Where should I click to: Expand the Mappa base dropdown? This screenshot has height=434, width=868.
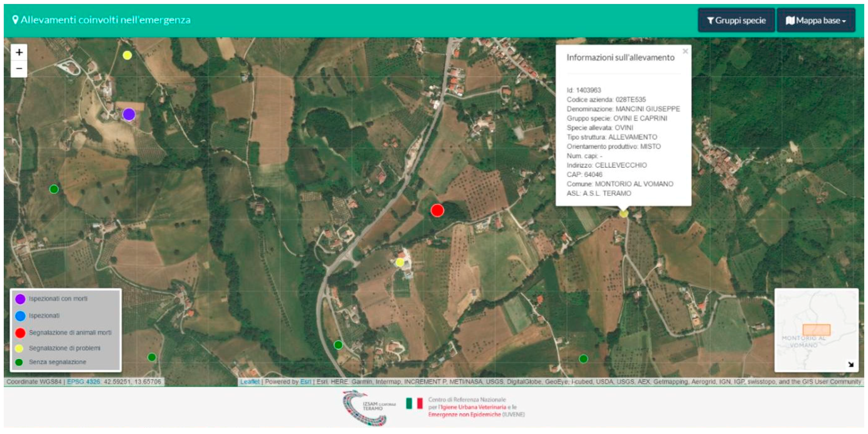click(x=815, y=21)
